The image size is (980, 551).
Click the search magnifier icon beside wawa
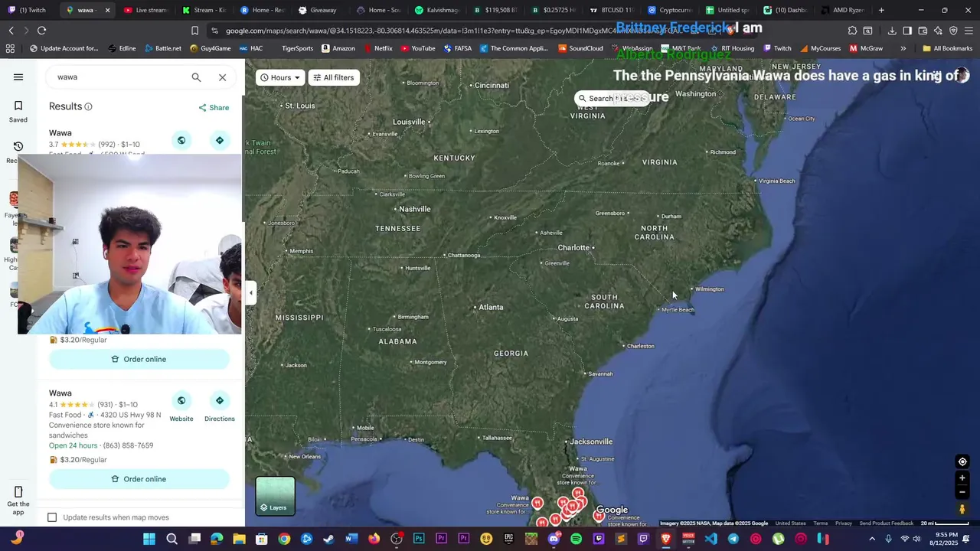pyautogui.click(x=196, y=77)
